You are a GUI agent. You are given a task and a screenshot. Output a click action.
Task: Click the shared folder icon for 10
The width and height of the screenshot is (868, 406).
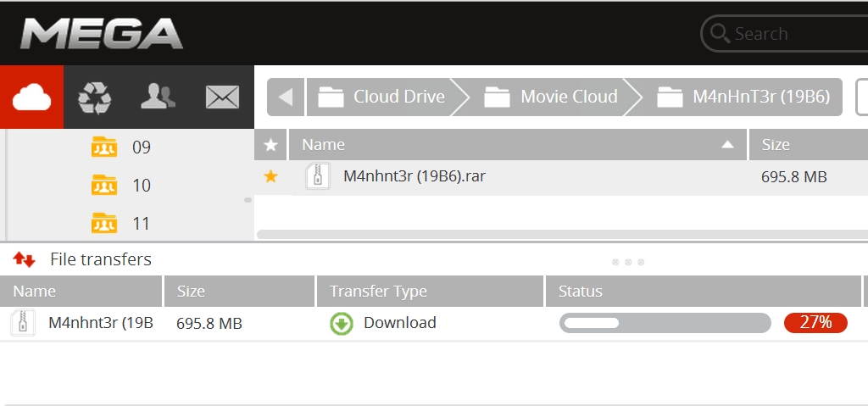104,185
